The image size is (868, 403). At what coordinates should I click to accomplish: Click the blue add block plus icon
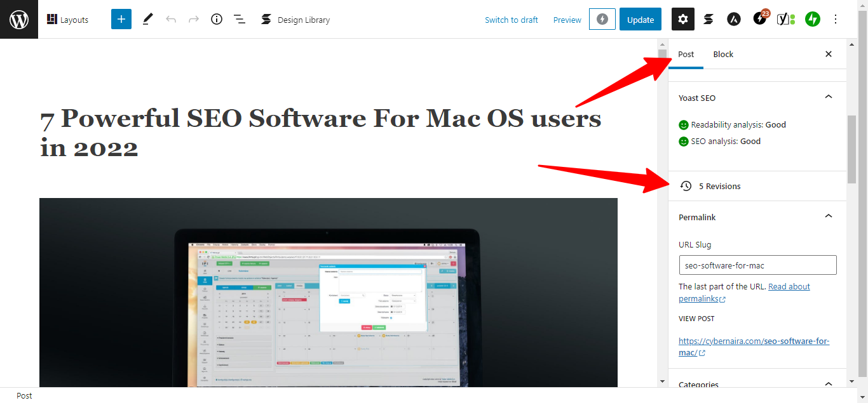121,19
